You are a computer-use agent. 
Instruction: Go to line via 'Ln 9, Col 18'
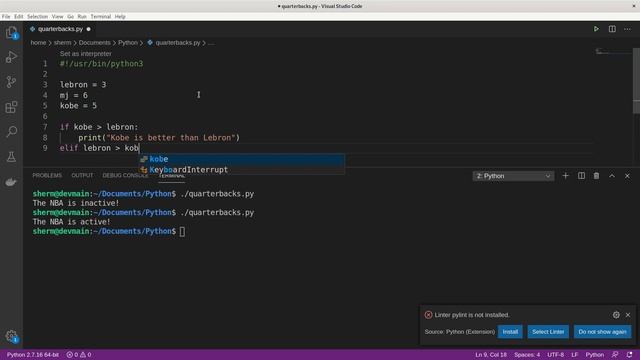pyautogui.click(x=491, y=355)
